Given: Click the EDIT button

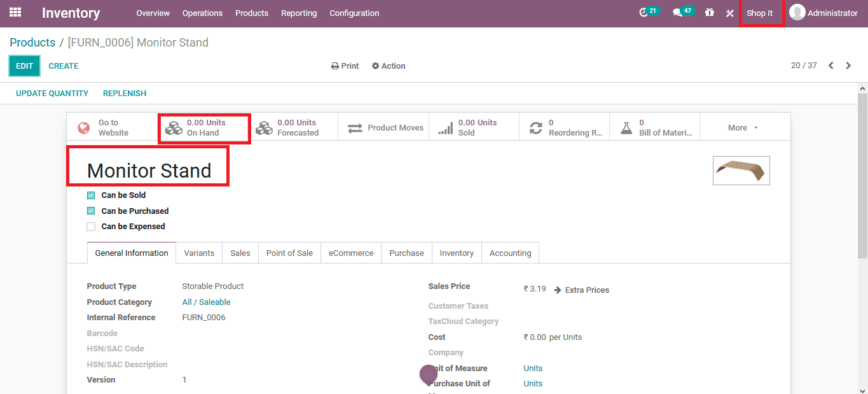Looking at the screenshot, I should (24, 66).
